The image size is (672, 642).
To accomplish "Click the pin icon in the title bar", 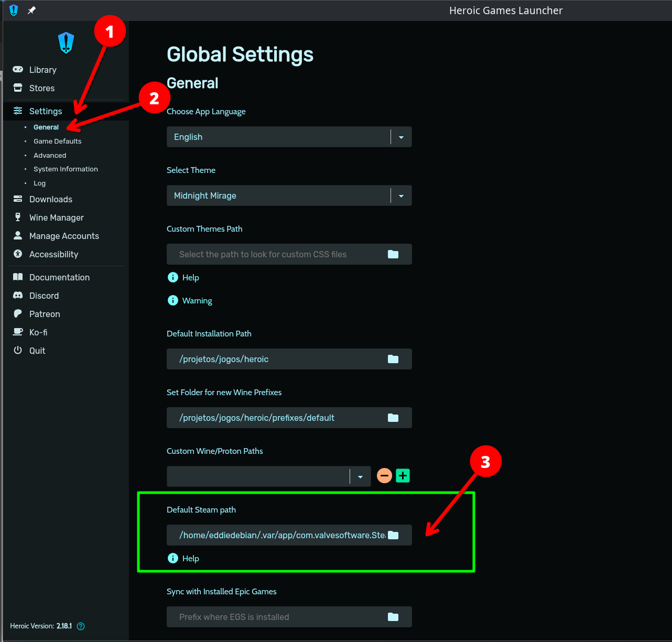I will tap(31, 10).
